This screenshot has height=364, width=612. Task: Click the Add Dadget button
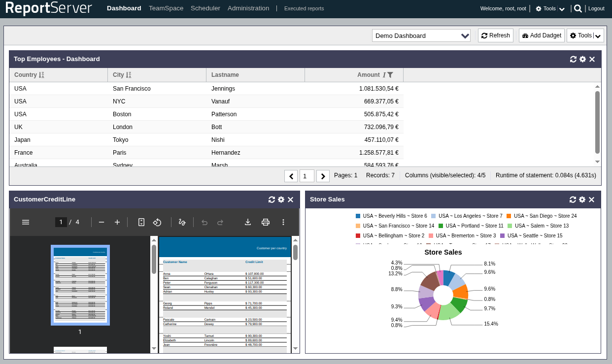click(542, 35)
